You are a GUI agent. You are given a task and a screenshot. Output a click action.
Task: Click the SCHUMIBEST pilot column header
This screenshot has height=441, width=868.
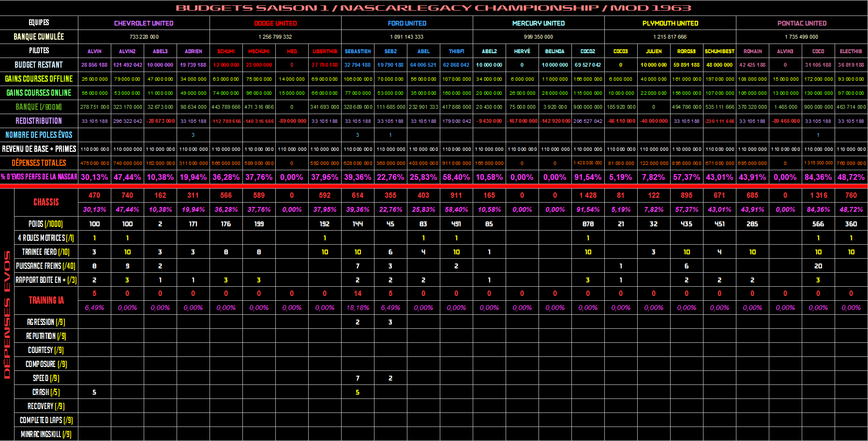click(719, 51)
